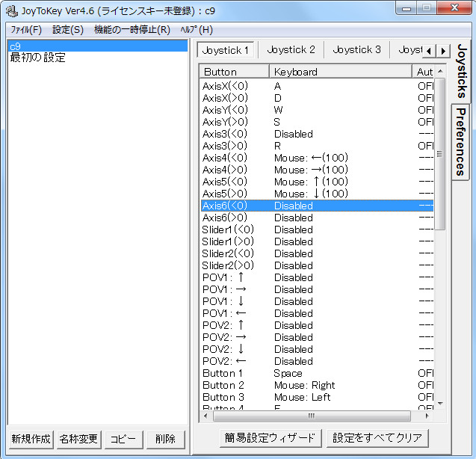Open the 設定(S) menu

pyautogui.click(x=68, y=30)
